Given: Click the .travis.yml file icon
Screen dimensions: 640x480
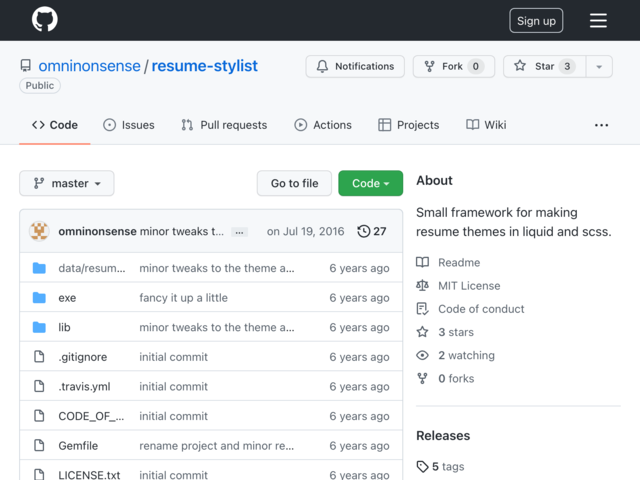Looking at the screenshot, I should pyautogui.click(x=39, y=386).
